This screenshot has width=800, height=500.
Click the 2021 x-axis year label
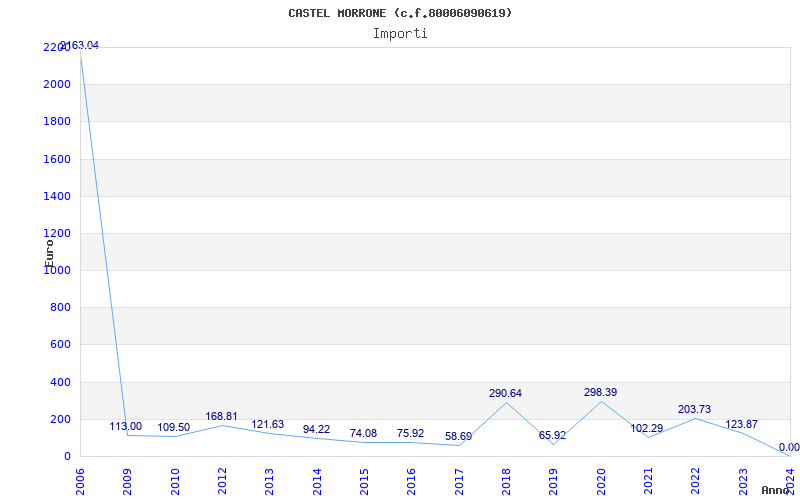tap(648, 482)
